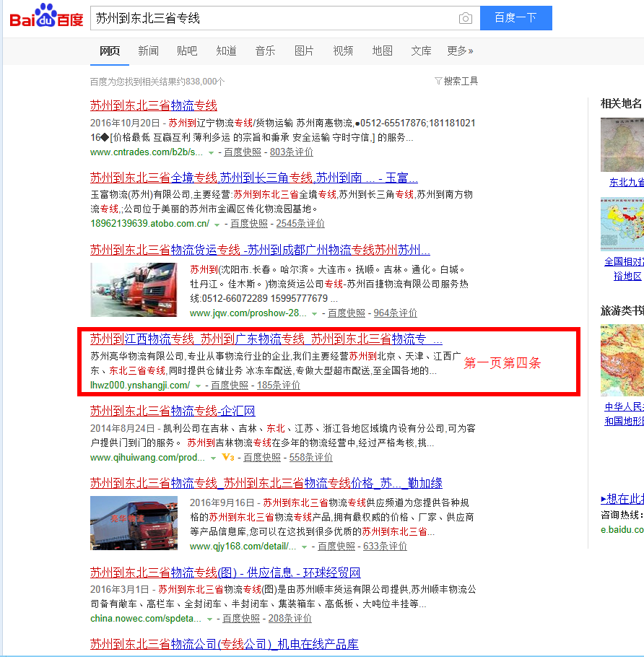View 2545条评价 reviews
Viewport: 644px width, 657px height.
[300, 224]
